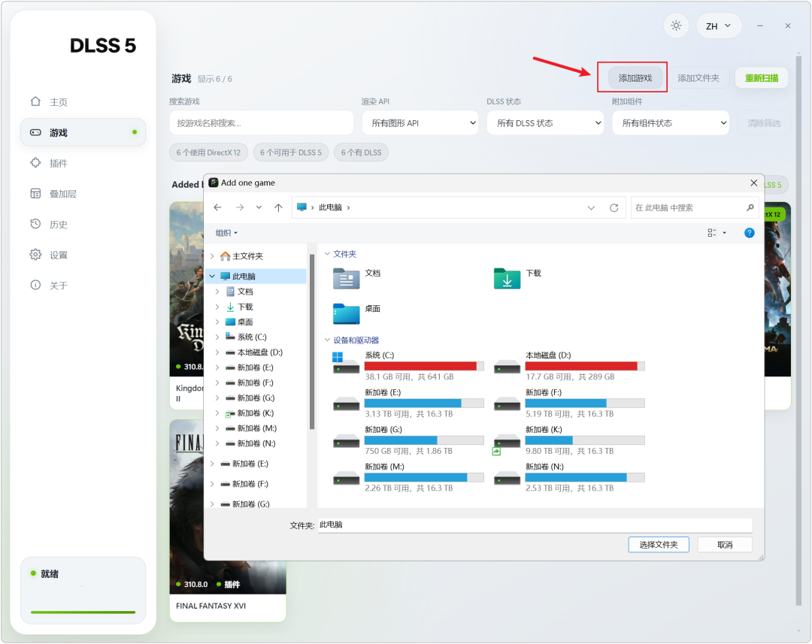Image resolution: width=812 pixels, height=644 pixels.
Task: Open 历史 history in the sidebar
Action: pyautogui.click(x=83, y=224)
